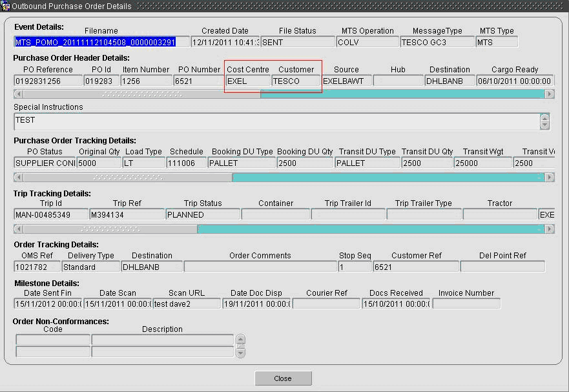Click the trip tracking scrollbar thumb
Viewport: 569px width, 392px height.
click(110, 229)
